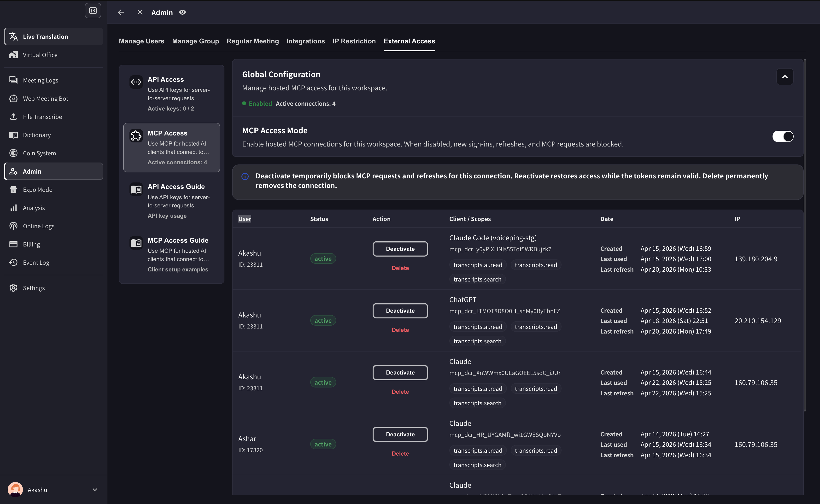Click the User column header
The width and height of the screenshot is (820, 504).
pos(245,219)
